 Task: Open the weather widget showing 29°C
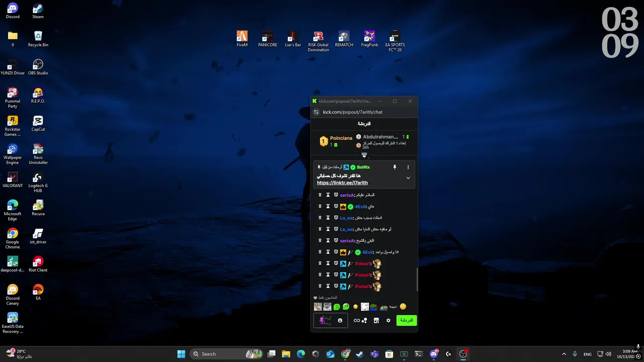pos(19,354)
